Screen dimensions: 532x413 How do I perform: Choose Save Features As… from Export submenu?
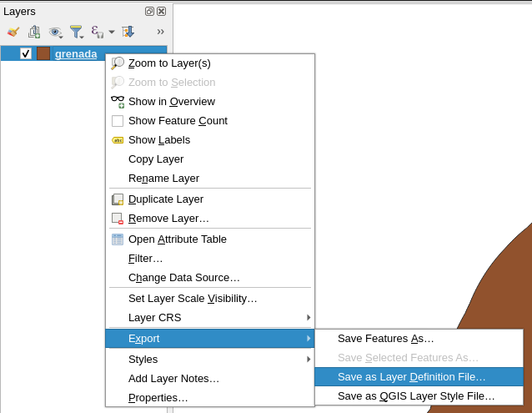[419, 339]
